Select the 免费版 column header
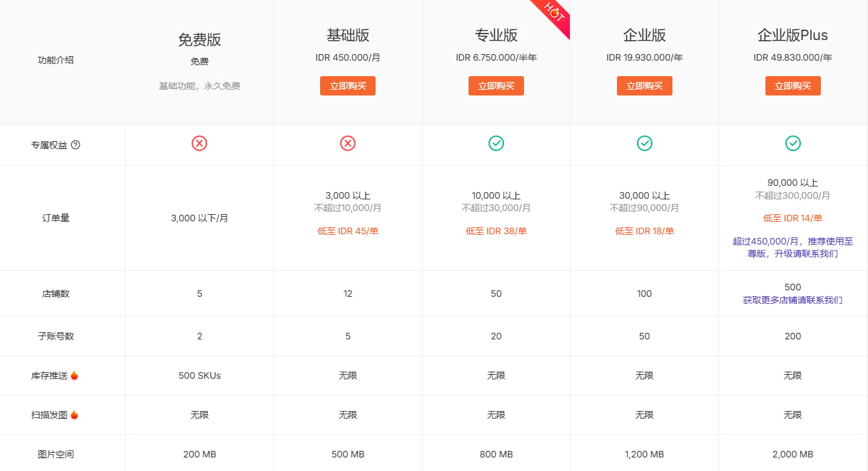The height and width of the screenshot is (471, 868). tap(199, 40)
